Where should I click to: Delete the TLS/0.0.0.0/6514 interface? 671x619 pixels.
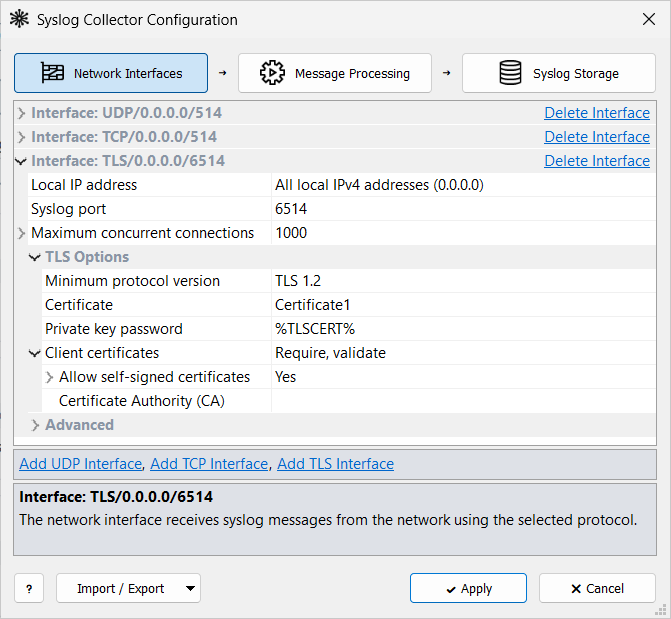tap(597, 161)
